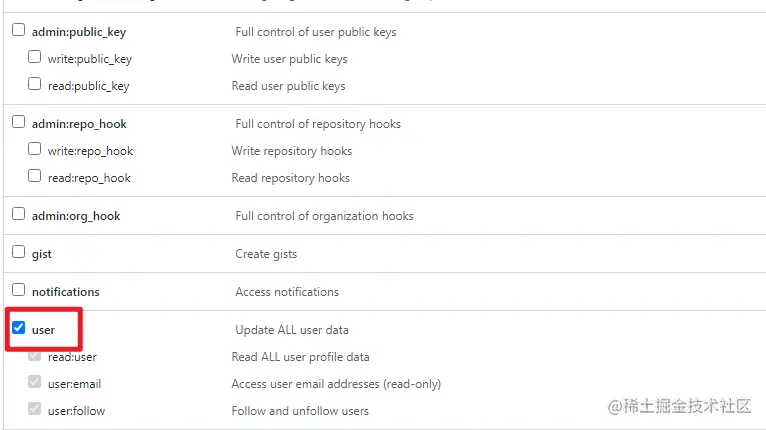
Task: Click the user:follow checkbox
Action: pos(35,410)
